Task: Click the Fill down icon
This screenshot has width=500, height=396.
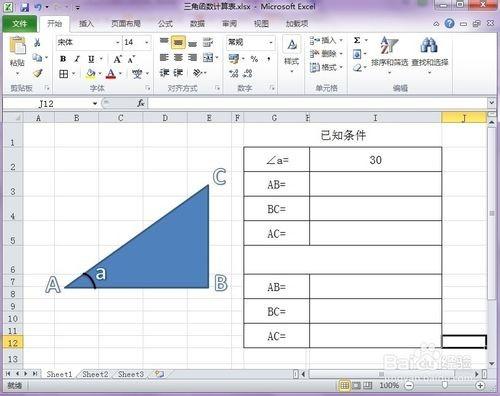Action: 357,54
